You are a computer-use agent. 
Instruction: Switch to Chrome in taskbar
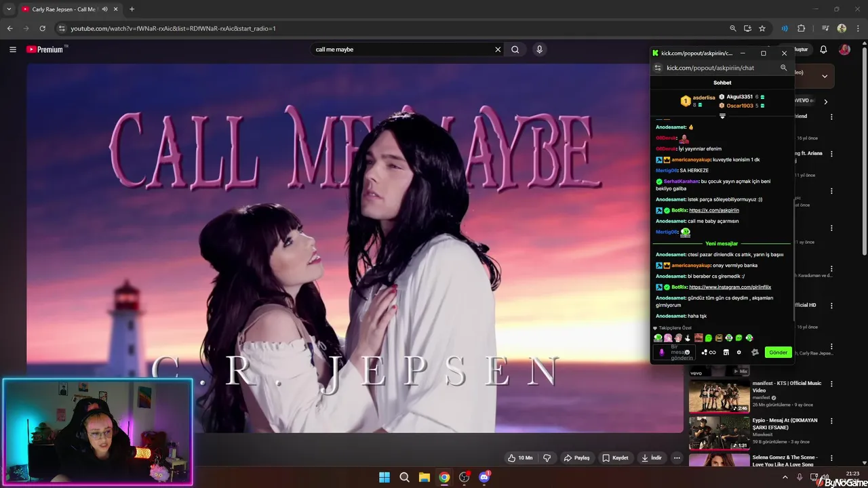444,477
